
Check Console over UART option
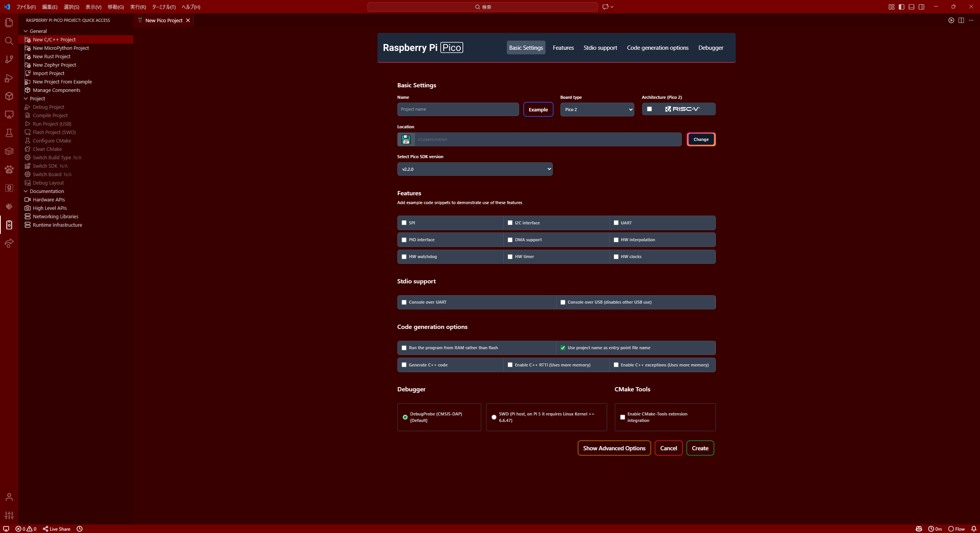[x=404, y=302]
